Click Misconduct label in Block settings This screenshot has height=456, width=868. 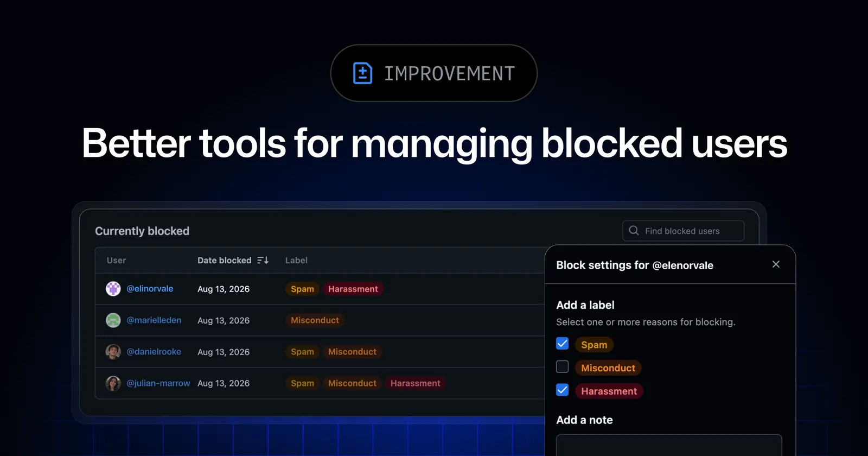point(608,368)
